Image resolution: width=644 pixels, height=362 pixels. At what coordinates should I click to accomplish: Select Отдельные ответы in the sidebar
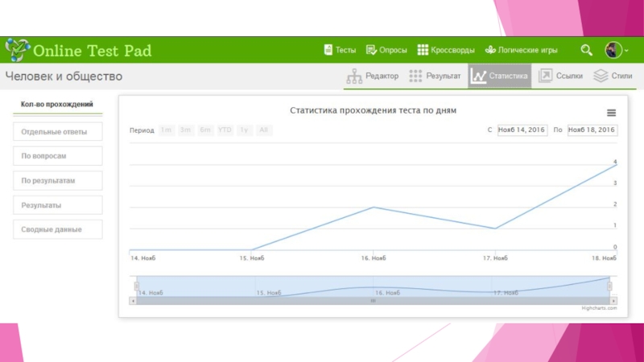click(58, 132)
